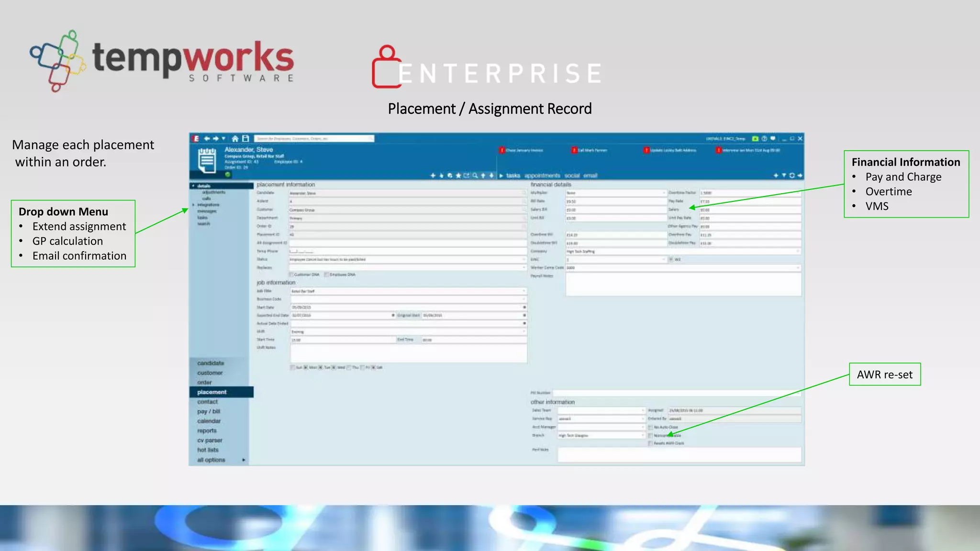Image resolution: width=980 pixels, height=551 pixels.
Task: Expand all options arrow in left navigation
Action: pos(244,460)
